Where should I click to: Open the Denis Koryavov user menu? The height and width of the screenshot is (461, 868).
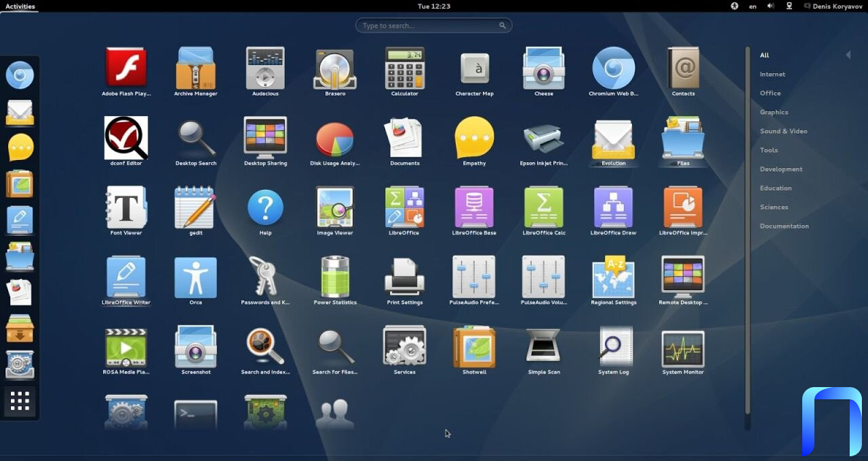pos(833,6)
